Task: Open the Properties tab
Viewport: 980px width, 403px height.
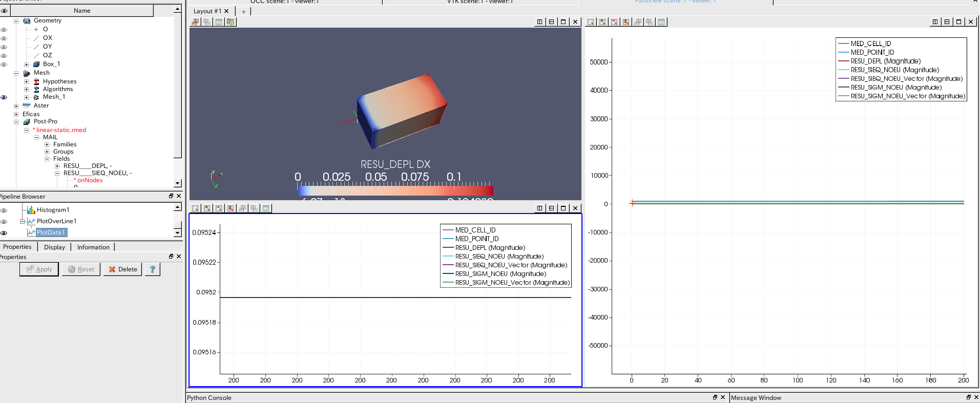Action: (17, 247)
